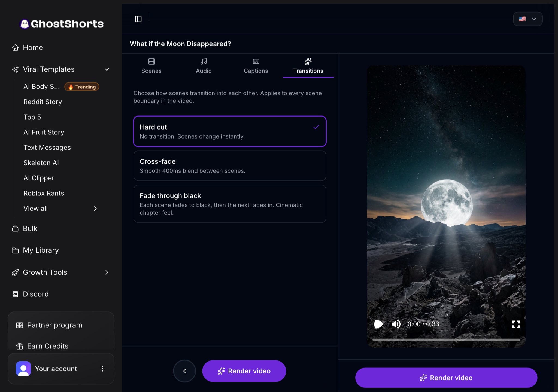
Task: Open the Transitions tab
Action: click(x=308, y=66)
